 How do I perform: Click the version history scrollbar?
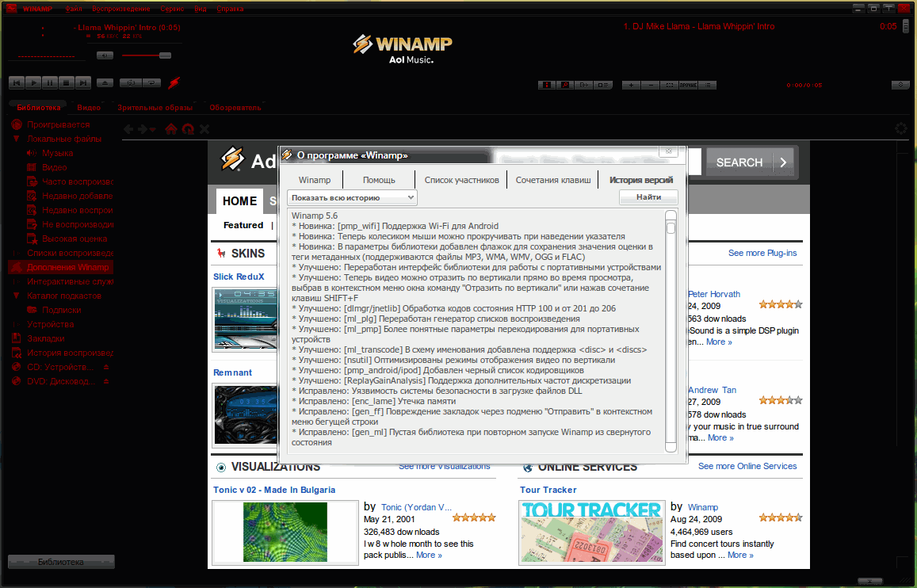[x=671, y=330]
